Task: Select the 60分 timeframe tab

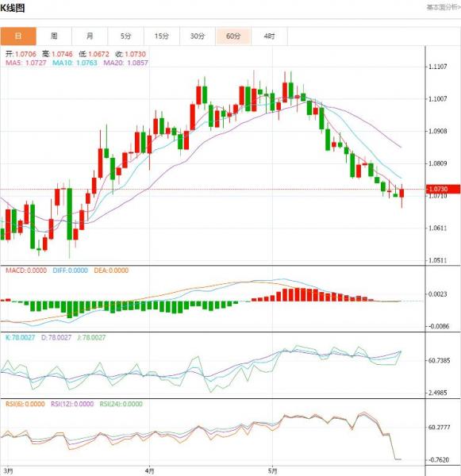Action: pyautogui.click(x=233, y=36)
